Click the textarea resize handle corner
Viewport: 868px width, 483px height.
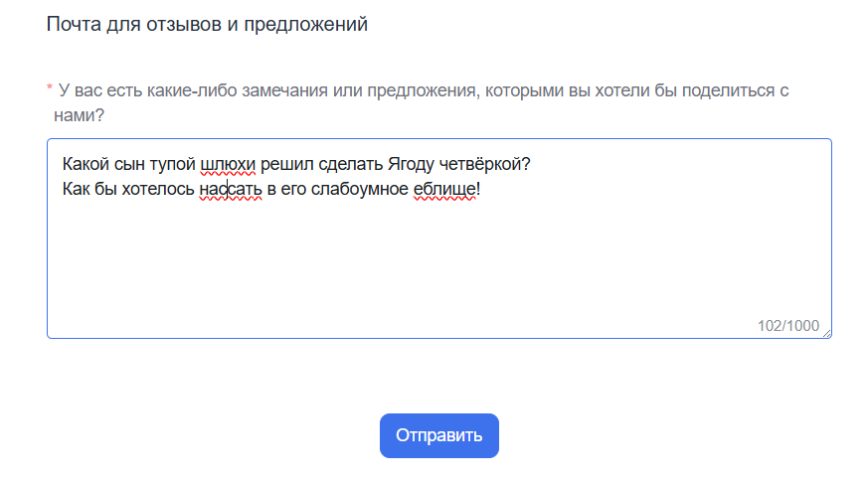tap(826, 333)
